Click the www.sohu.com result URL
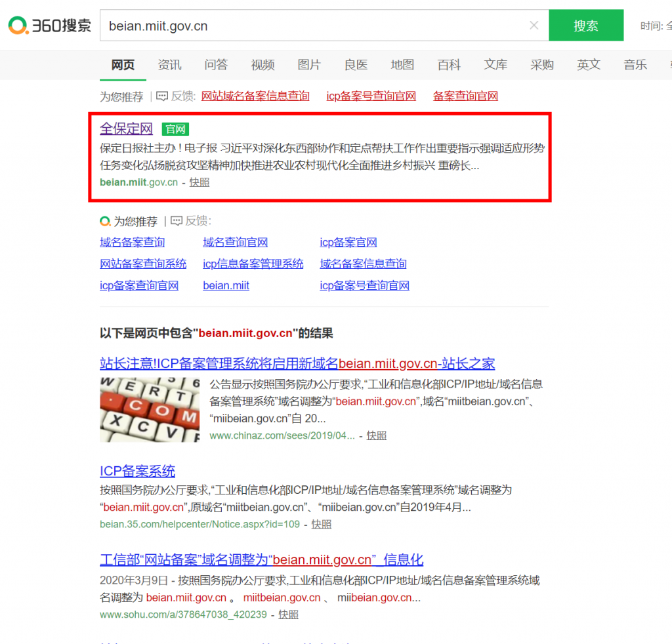672x644 pixels. 184,614
